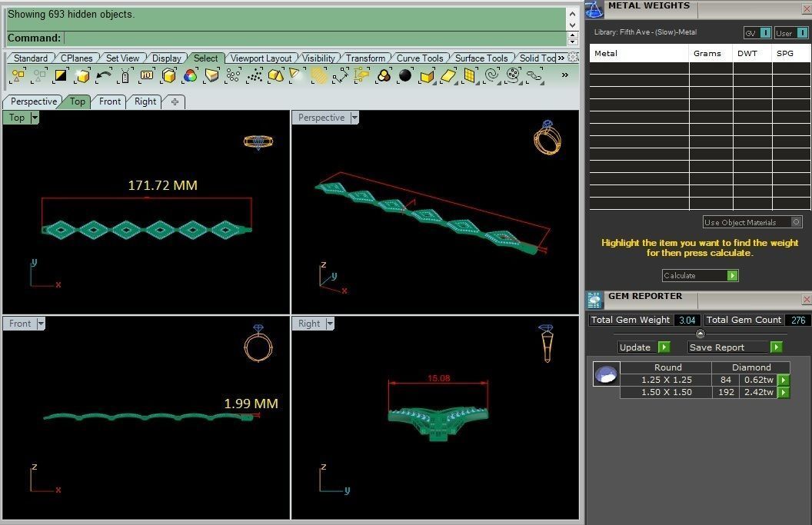Click the Grams column header
812x525 pixels.
[x=707, y=53]
